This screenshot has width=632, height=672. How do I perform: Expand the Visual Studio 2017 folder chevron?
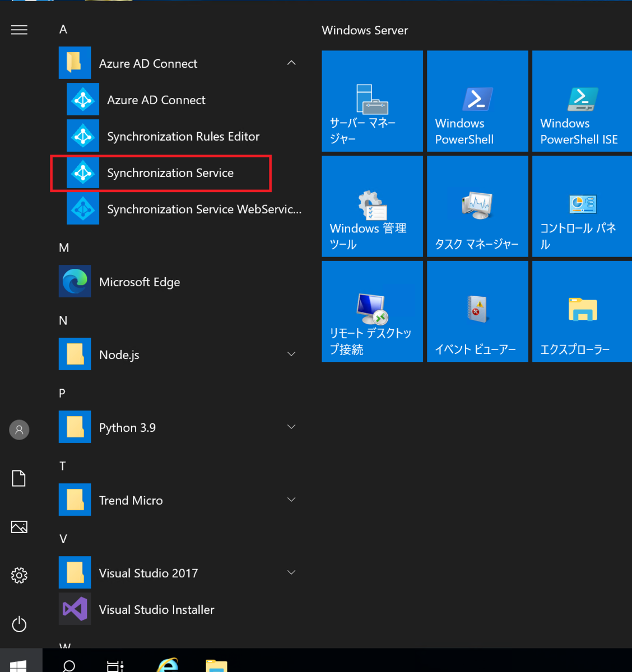click(291, 572)
